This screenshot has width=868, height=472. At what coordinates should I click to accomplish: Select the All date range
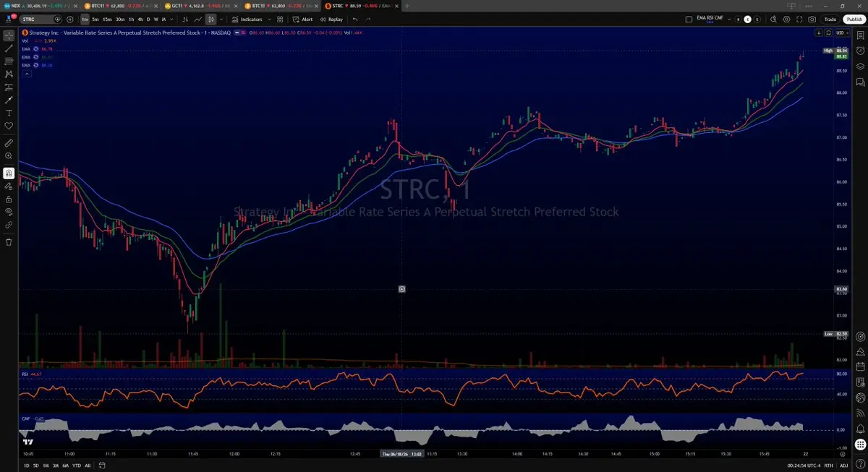88,465
